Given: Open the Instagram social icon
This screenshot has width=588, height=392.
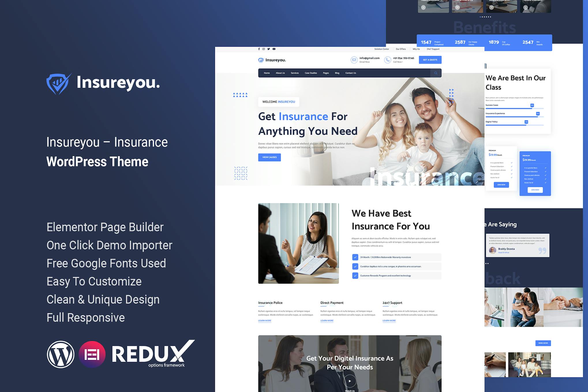Looking at the screenshot, I should click(264, 49).
